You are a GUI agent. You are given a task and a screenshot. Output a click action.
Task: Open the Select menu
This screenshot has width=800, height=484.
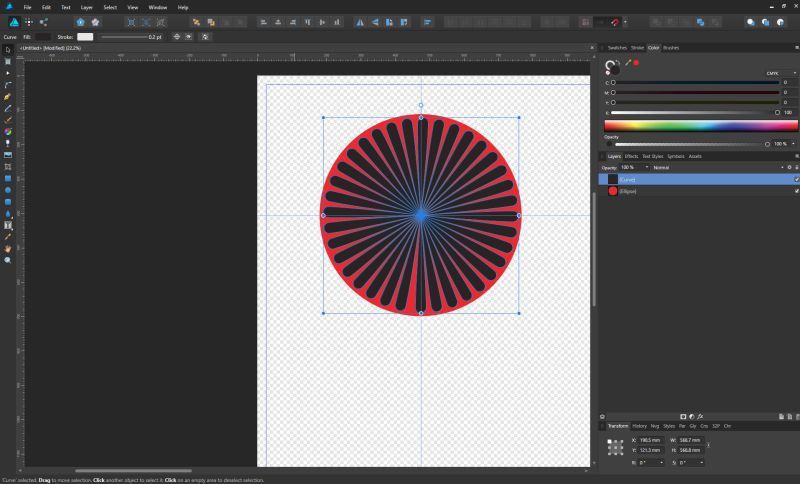[110, 8]
